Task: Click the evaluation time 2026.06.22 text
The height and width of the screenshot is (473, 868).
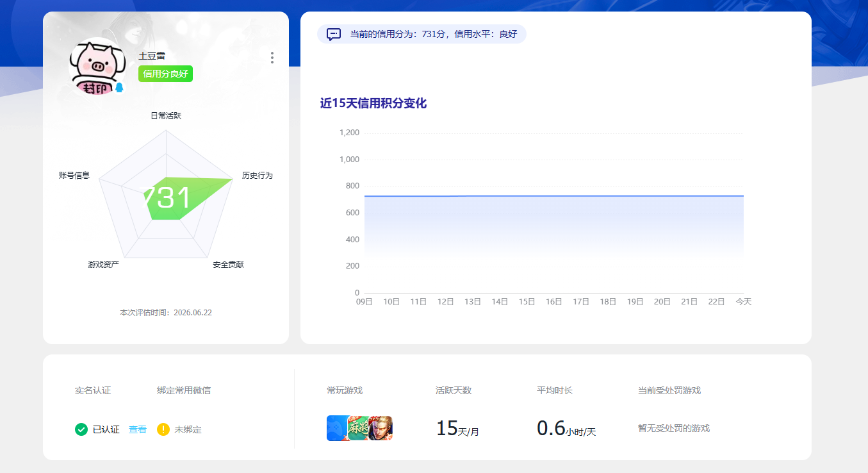Action: [166, 313]
